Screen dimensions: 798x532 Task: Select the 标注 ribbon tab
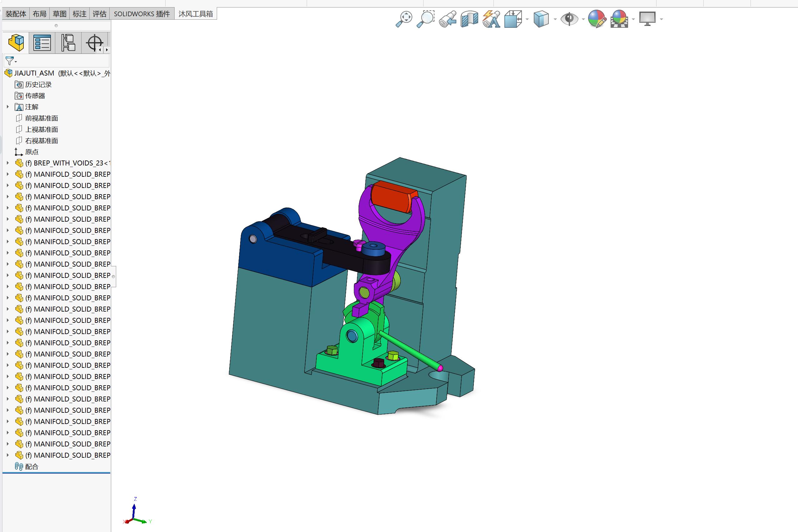click(79, 14)
